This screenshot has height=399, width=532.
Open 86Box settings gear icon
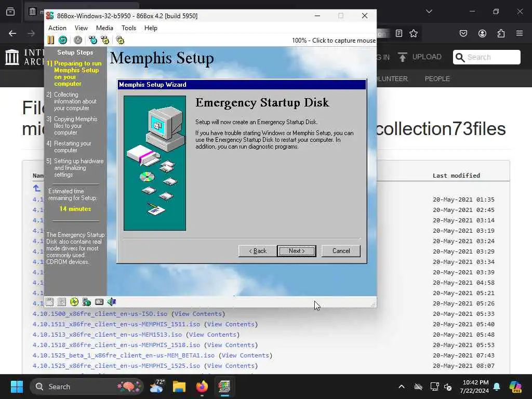coord(120,40)
